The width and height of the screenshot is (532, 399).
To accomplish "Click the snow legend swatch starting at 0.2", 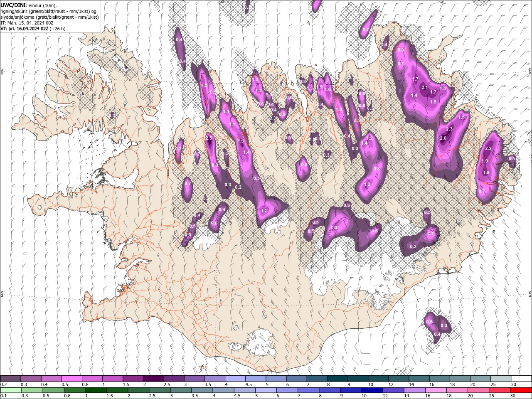I will point(10,379).
